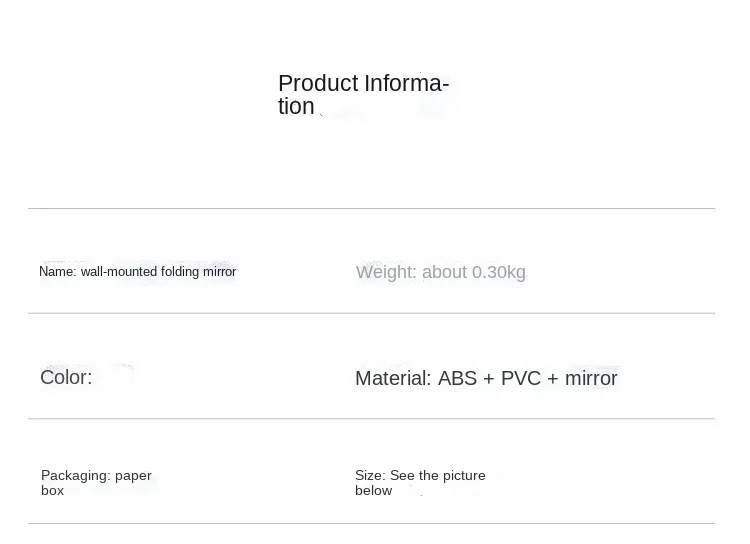Select the word "box" under Packaging
Image resolution: width=750 pixels, height=544 pixels.
point(52,491)
